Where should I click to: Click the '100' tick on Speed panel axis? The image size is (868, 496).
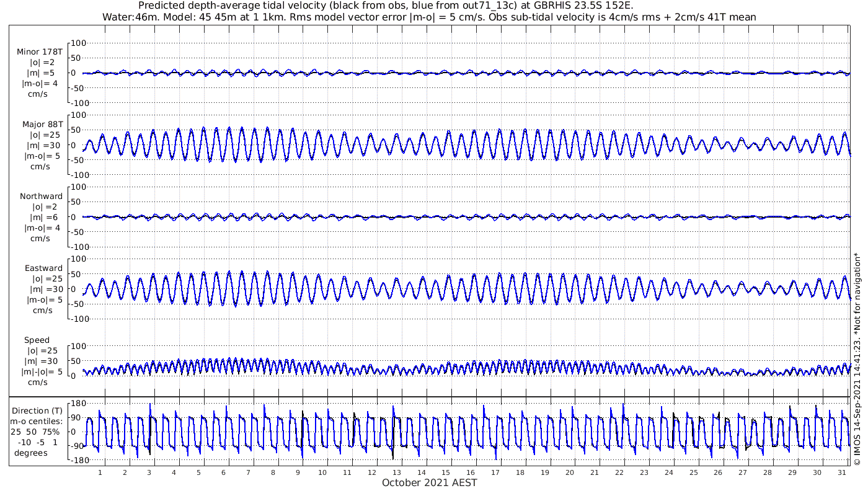(x=80, y=346)
